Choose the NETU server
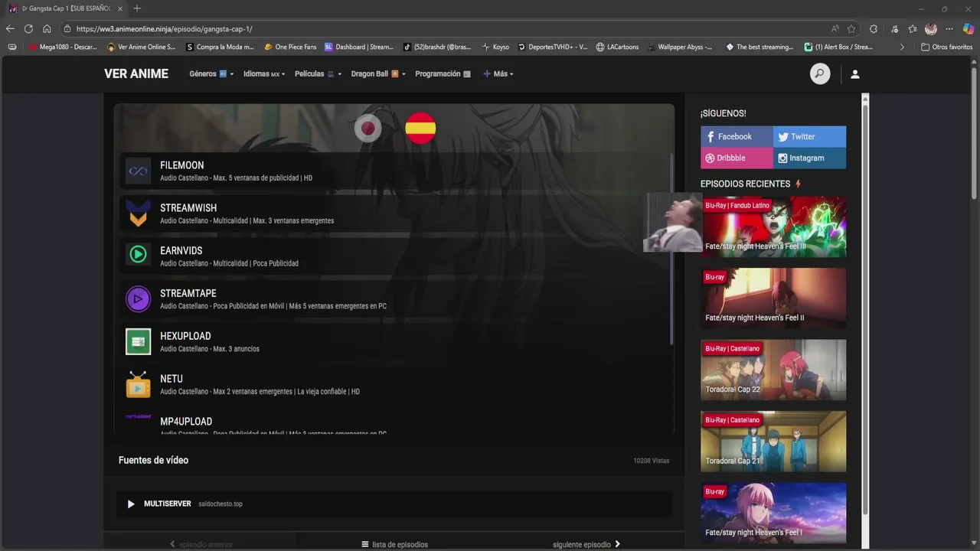The height and width of the screenshot is (551, 980). pos(394,385)
